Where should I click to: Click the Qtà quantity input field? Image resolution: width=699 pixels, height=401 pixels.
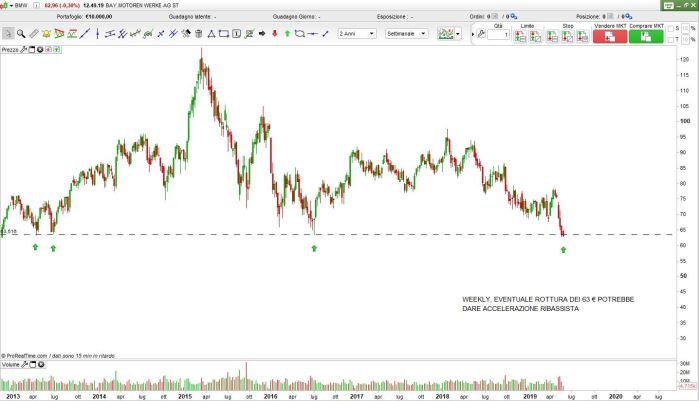tap(499, 35)
